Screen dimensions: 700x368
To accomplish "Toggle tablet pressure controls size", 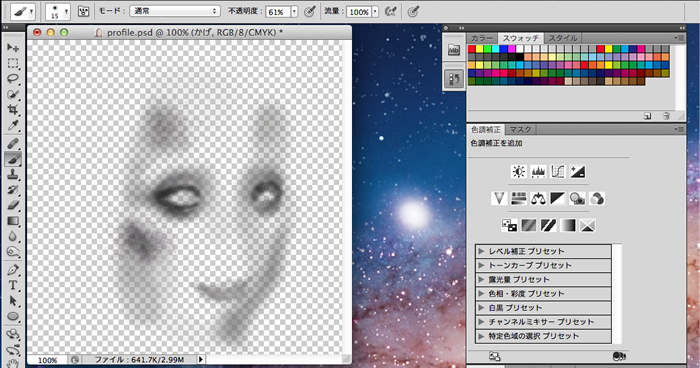I will [413, 12].
